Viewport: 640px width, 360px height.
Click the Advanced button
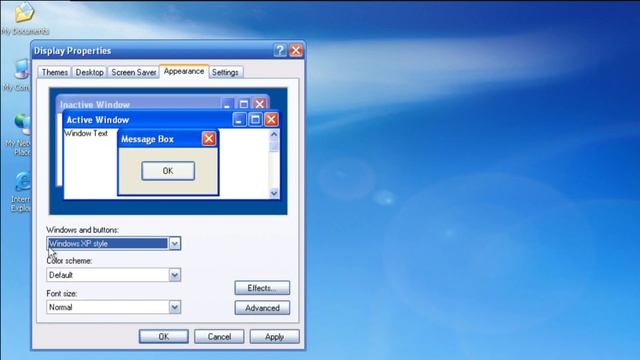click(262, 308)
